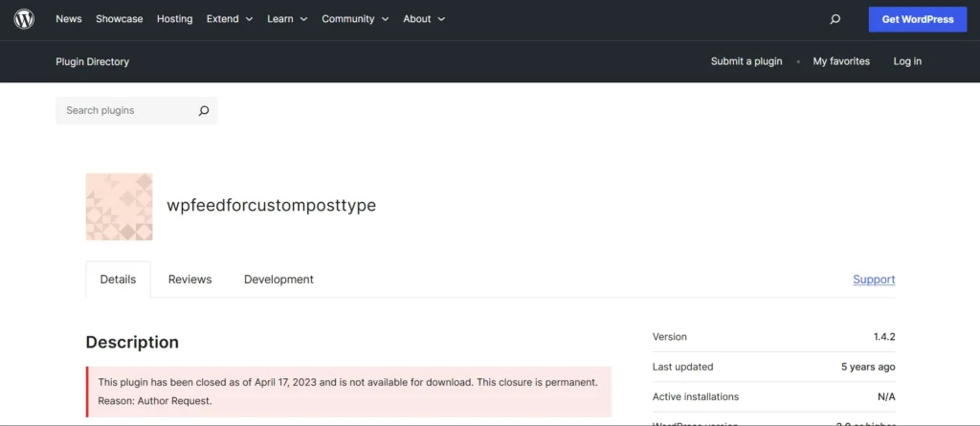Open the Plugin Directory link

(x=92, y=61)
